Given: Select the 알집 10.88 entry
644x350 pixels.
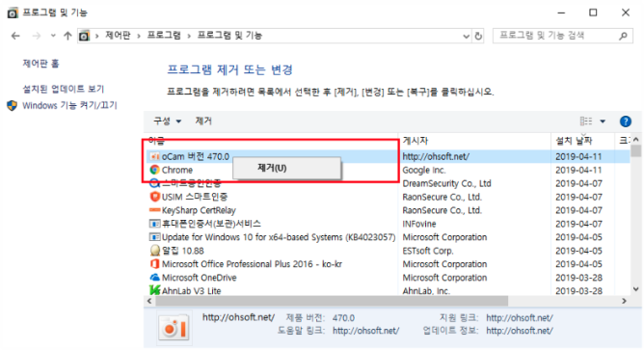Looking at the screenshot, I should 183,251.
